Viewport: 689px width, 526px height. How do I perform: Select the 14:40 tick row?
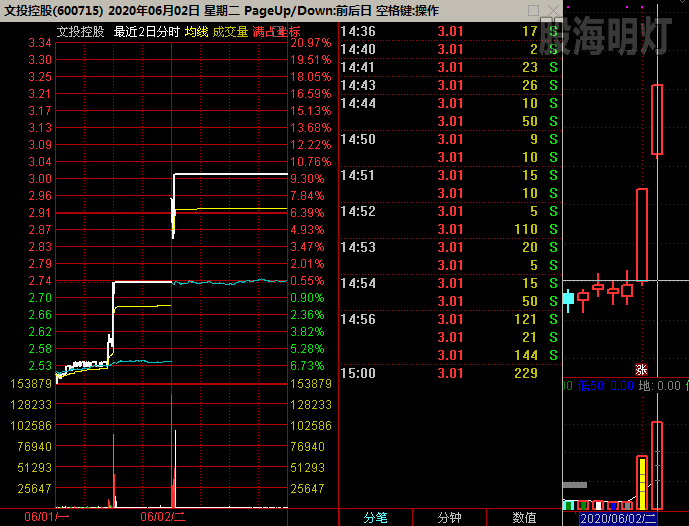tap(449, 49)
